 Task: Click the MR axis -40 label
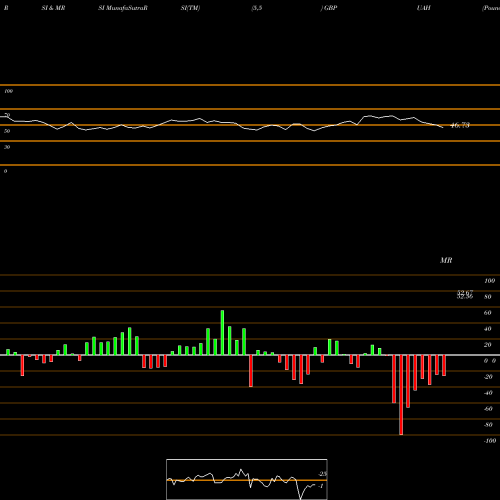coord(488,393)
